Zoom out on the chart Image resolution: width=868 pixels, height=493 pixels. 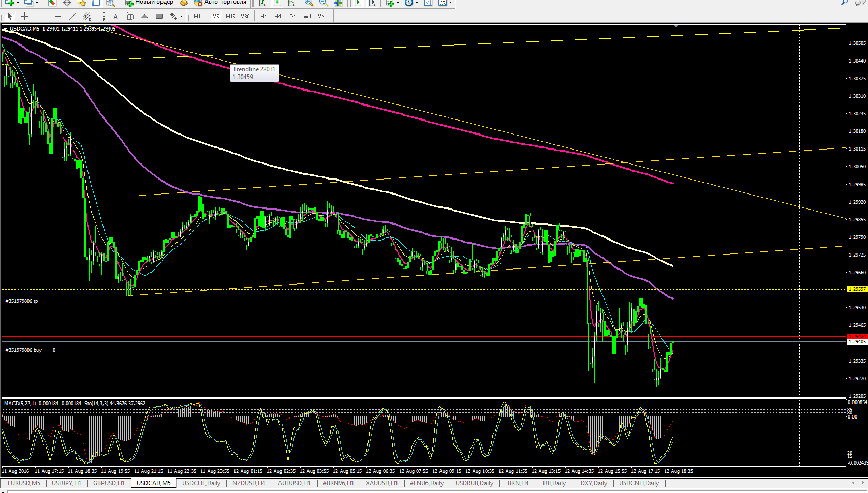click(323, 3)
